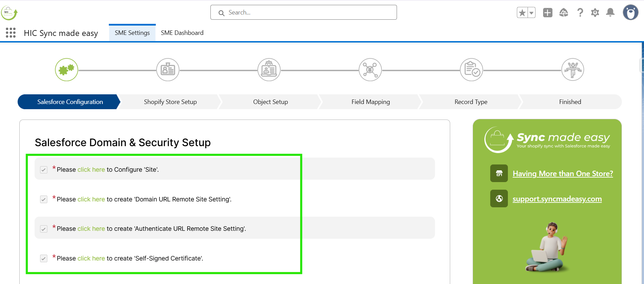This screenshot has height=284, width=644.
Task: Click the Shopify Store Setup step icon
Action: [x=168, y=70]
